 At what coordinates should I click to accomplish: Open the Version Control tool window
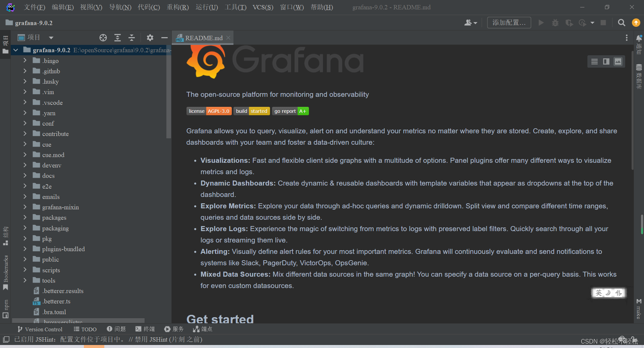pos(40,329)
